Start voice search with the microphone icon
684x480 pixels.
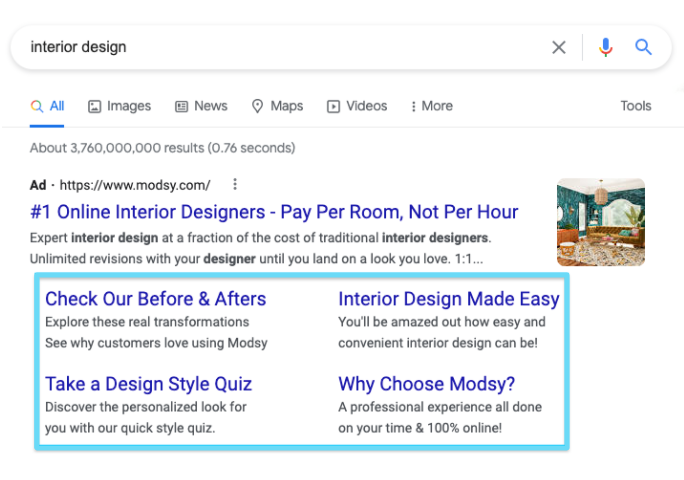click(x=605, y=47)
